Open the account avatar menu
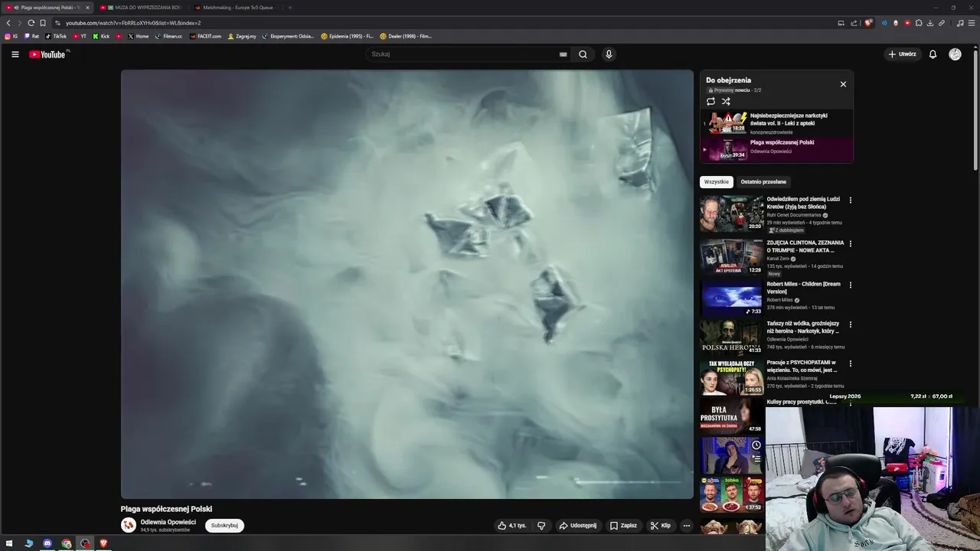The image size is (980, 551). point(955,54)
